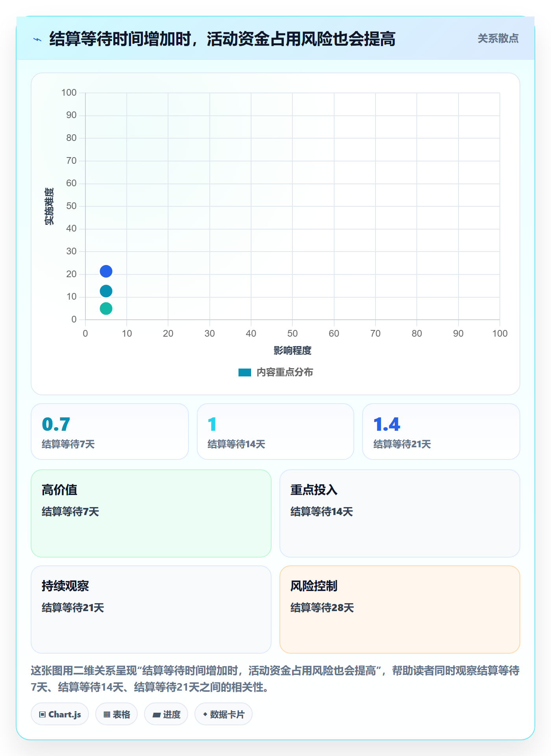The image size is (551, 756).
Task: Open the 重点投入 quadrant card
Action: [400, 513]
